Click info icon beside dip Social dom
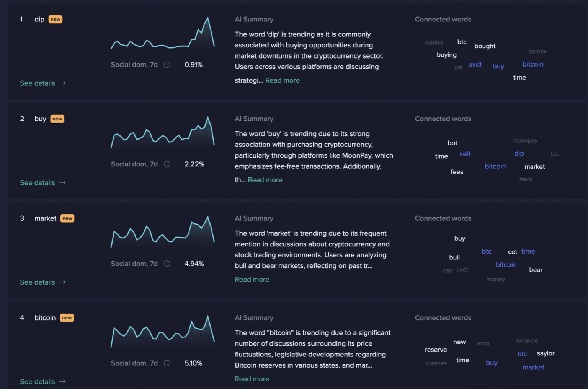588x389 pixels. (167, 65)
